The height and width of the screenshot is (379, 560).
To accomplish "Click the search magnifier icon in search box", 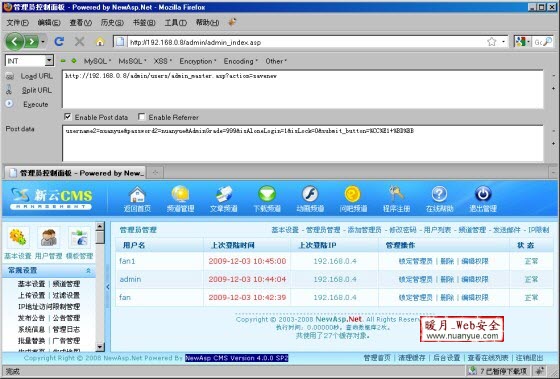I will click(x=548, y=42).
